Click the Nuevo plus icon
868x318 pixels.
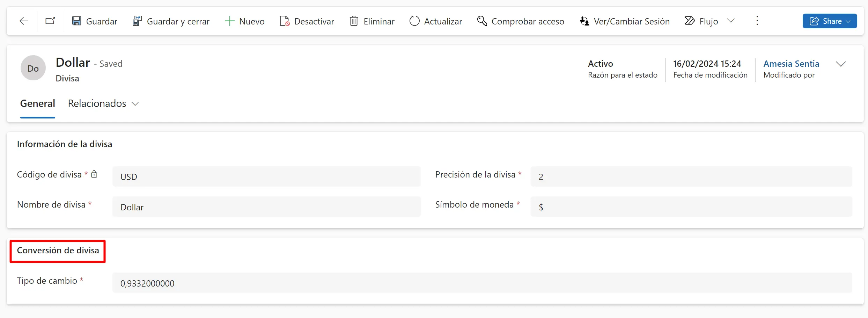pyautogui.click(x=229, y=21)
